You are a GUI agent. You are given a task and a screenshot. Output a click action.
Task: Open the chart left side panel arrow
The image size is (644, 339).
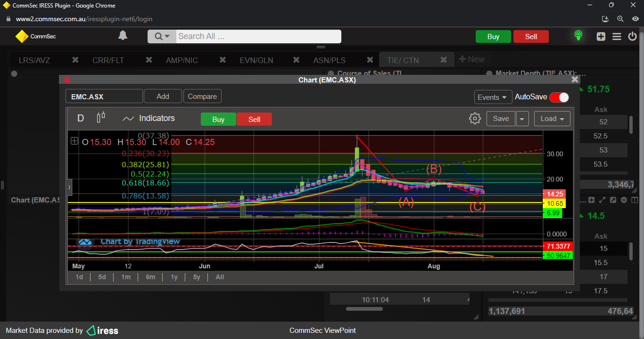pos(69,187)
